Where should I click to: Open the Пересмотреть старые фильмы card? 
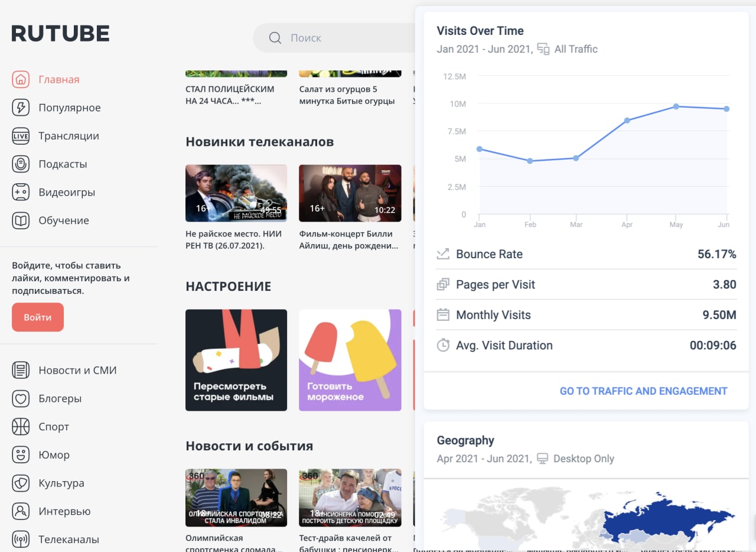(x=236, y=360)
